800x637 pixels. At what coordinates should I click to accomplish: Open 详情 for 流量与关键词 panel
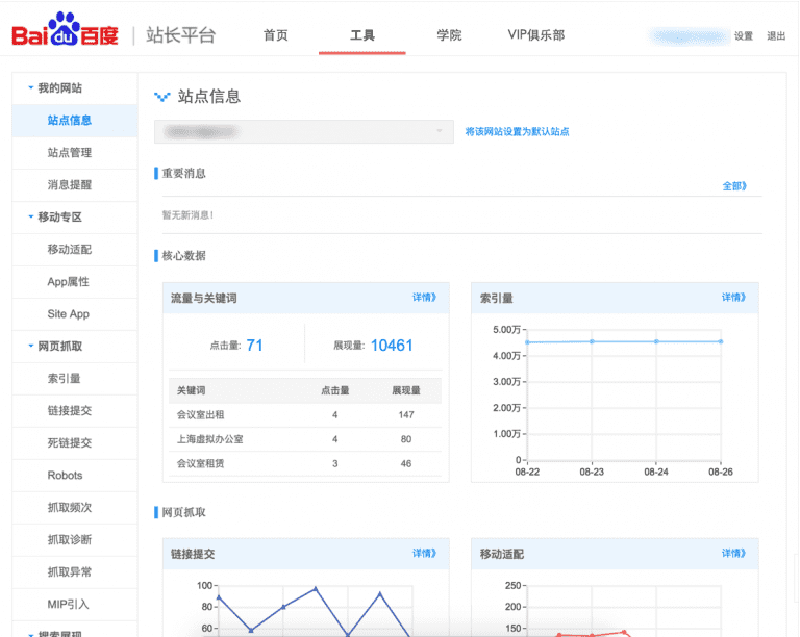(425, 297)
